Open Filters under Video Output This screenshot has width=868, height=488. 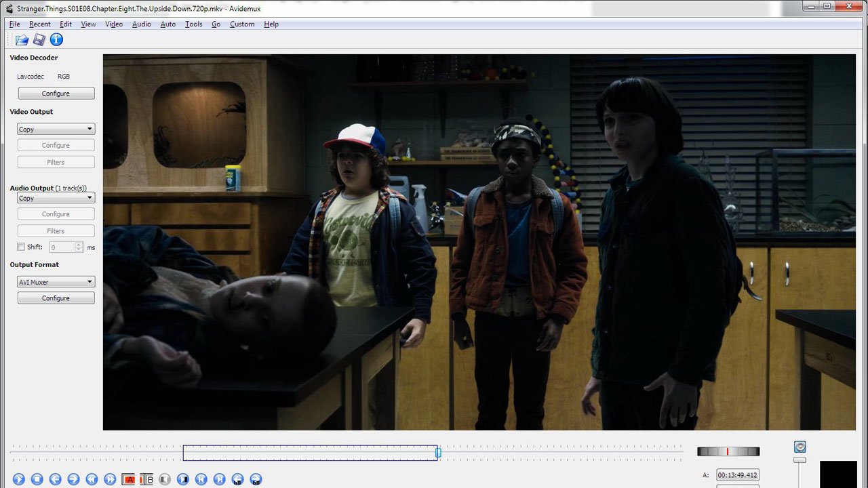pyautogui.click(x=56, y=162)
